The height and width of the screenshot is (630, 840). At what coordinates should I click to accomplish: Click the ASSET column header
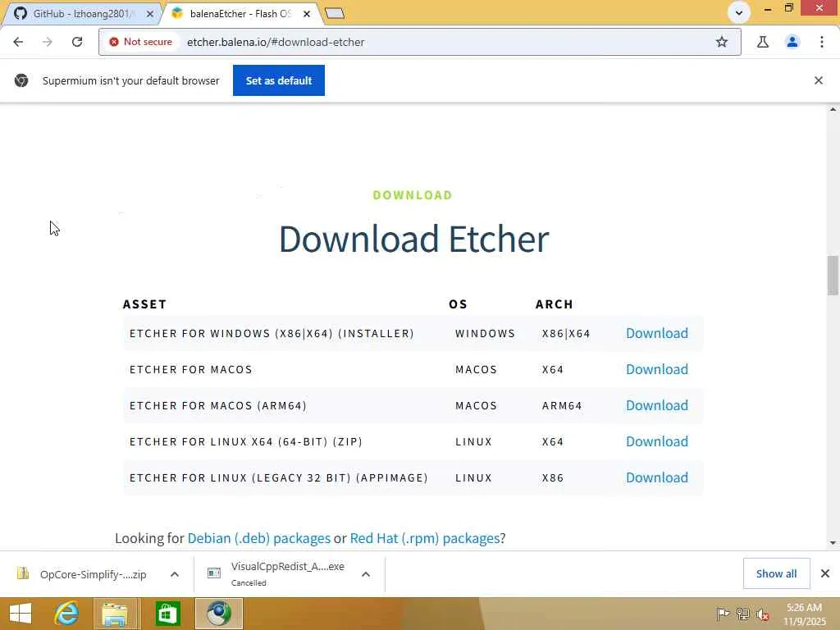pos(144,304)
